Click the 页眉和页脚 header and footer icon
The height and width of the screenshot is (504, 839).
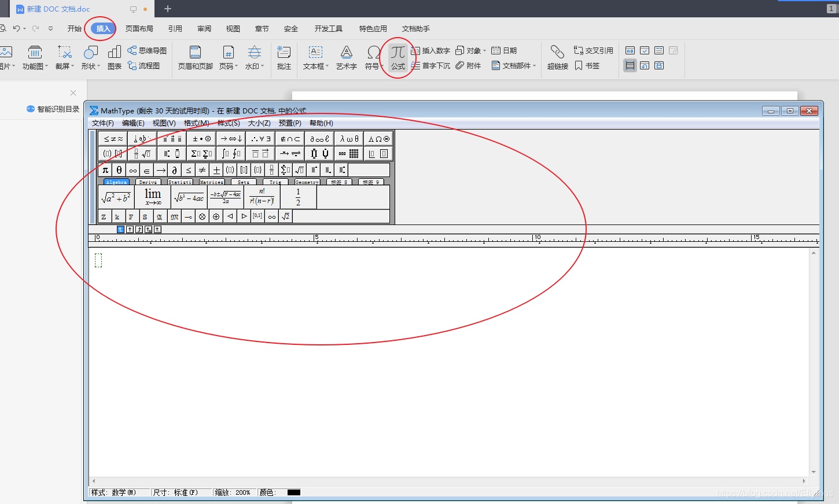click(196, 58)
